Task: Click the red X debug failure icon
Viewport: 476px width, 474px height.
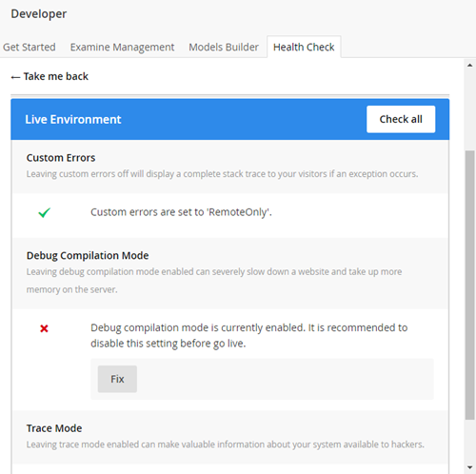Action: [44, 328]
